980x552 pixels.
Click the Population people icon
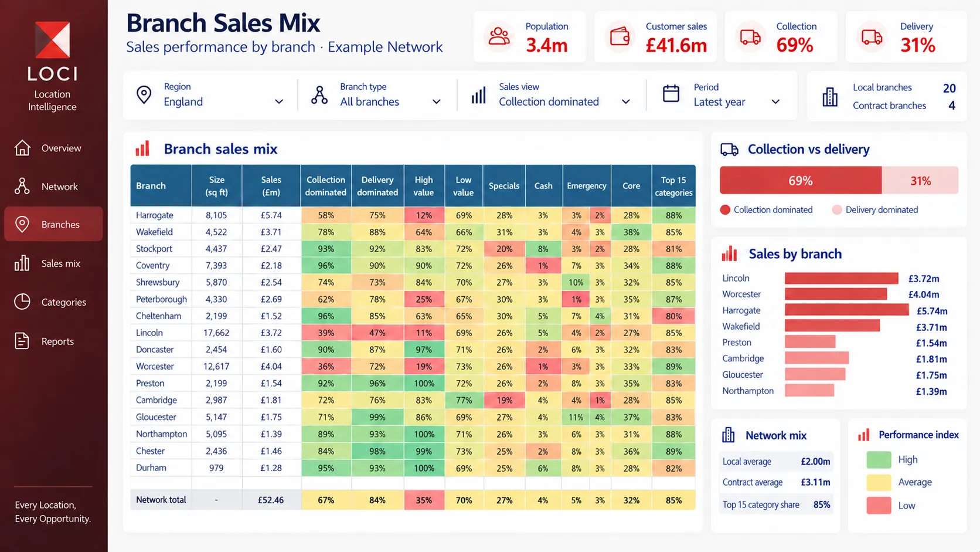click(x=499, y=36)
